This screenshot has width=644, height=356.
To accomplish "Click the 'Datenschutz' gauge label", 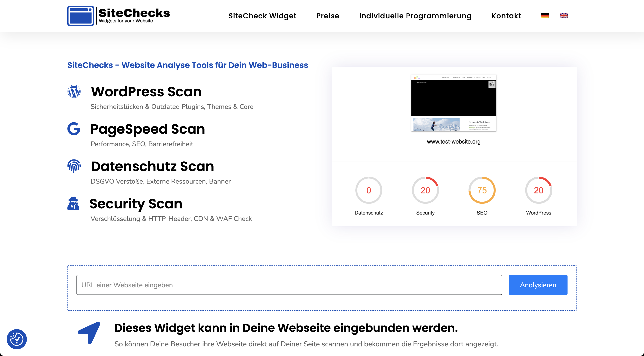I will point(369,213).
